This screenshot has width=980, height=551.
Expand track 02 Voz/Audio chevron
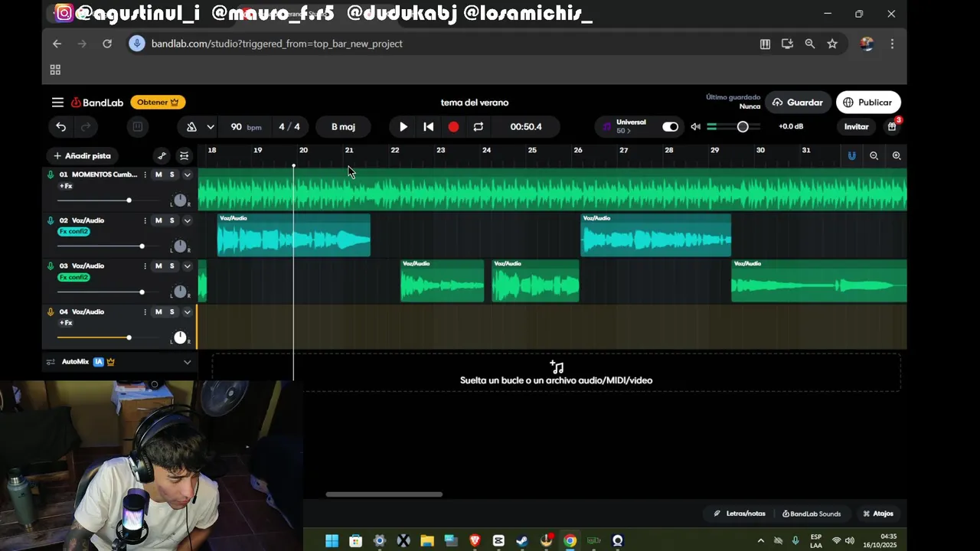187,220
